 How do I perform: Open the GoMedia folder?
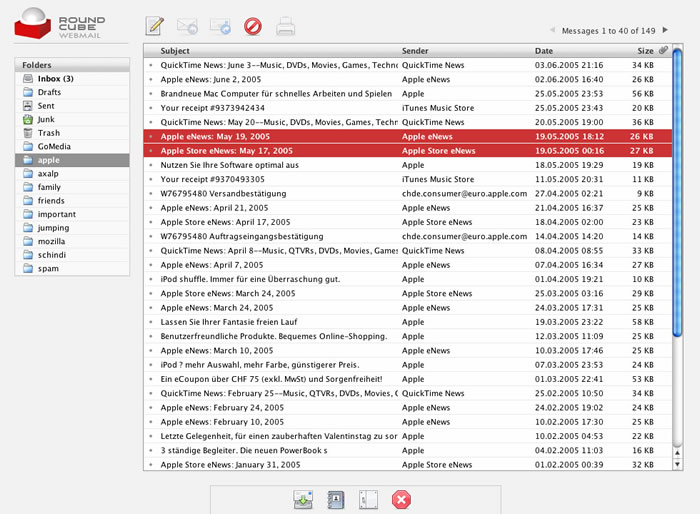pos(72,146)
